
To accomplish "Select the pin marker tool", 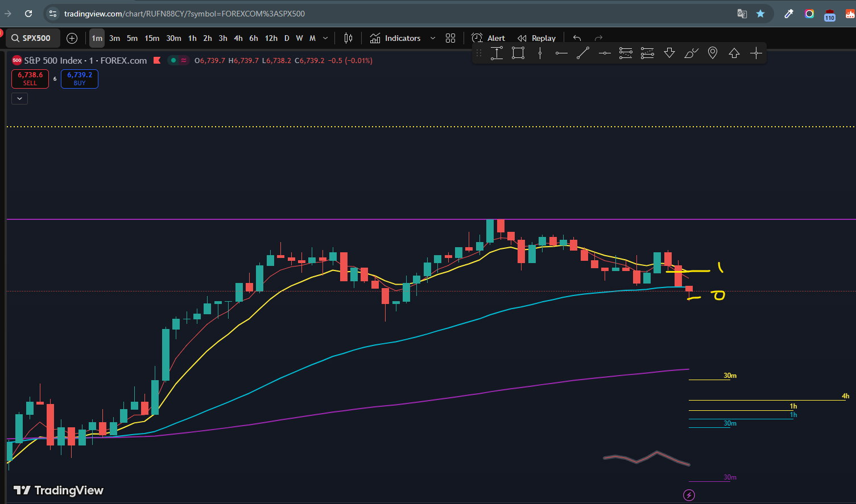I will coord(713,53).
